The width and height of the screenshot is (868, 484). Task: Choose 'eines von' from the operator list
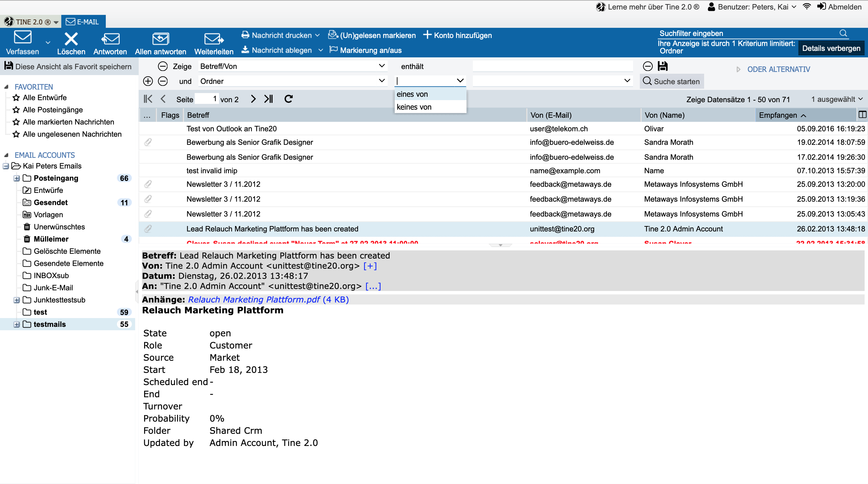coord(431,94)
